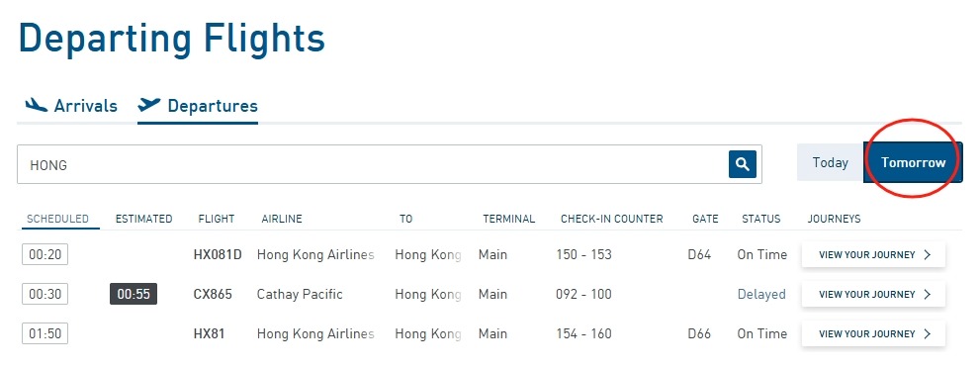View your journey for flight HX81
980x369 pixels.
pos(874,334)
